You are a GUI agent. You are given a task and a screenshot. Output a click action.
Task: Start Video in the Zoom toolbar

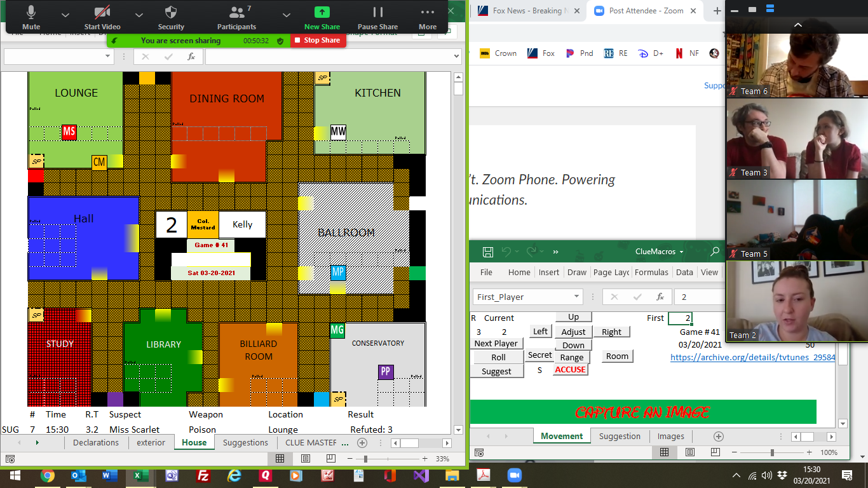(102, 18)
